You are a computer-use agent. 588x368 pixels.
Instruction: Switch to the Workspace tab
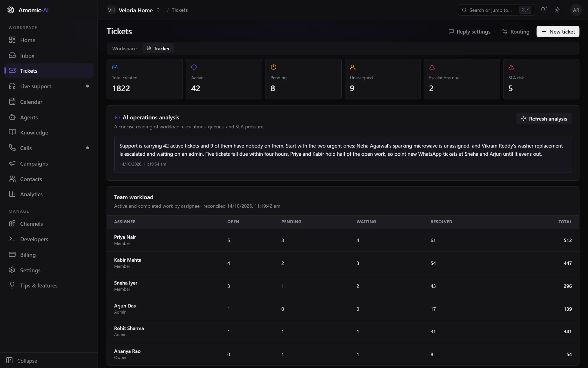pyautogui.click(x=124, y=48)
